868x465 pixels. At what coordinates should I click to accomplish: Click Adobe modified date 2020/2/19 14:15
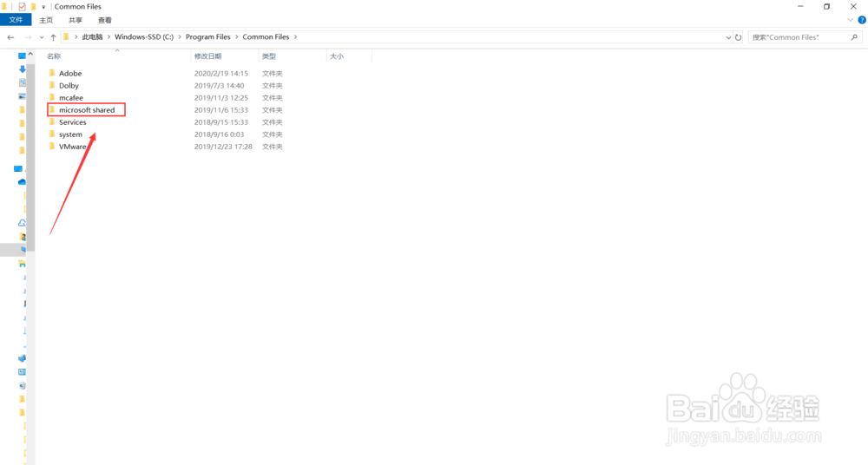coord(220,73)
